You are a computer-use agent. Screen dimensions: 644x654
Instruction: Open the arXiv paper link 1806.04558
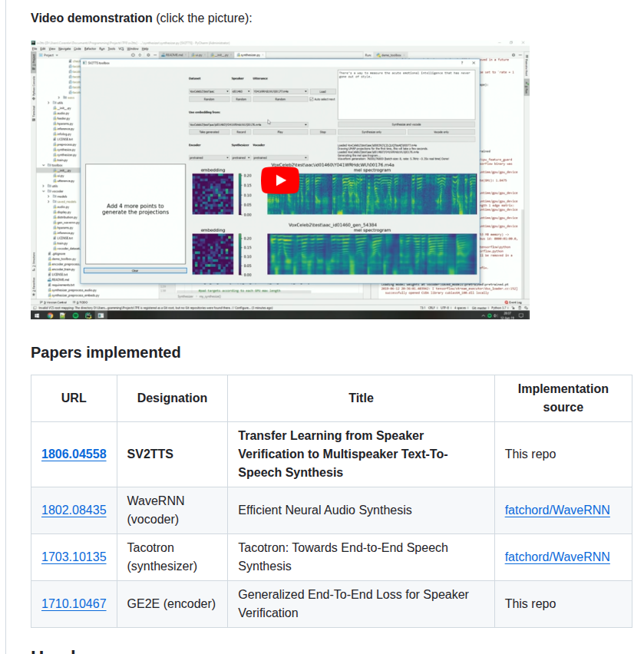pyautogui.click(x=74, y=454)
